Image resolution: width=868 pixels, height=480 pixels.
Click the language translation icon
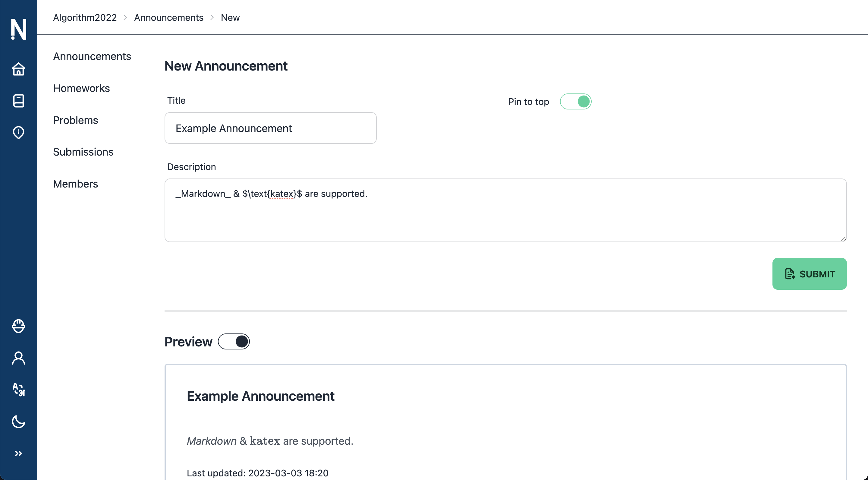(18, 390)
